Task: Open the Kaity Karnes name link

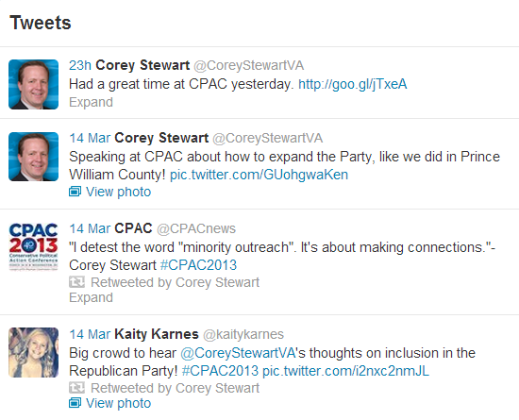Action: tap(157, 334)
